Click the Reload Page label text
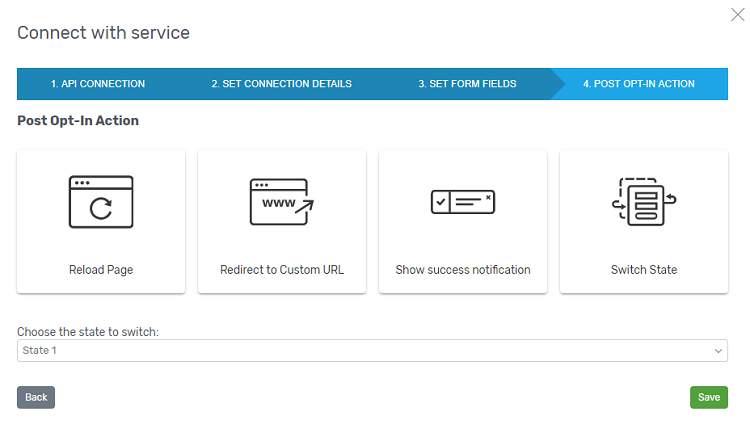This screenshot has width=750, height=437. [101, 270]
